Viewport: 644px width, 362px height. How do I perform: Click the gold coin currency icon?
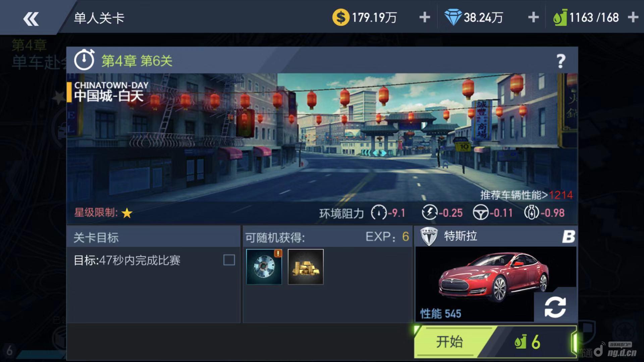point(340,17)
